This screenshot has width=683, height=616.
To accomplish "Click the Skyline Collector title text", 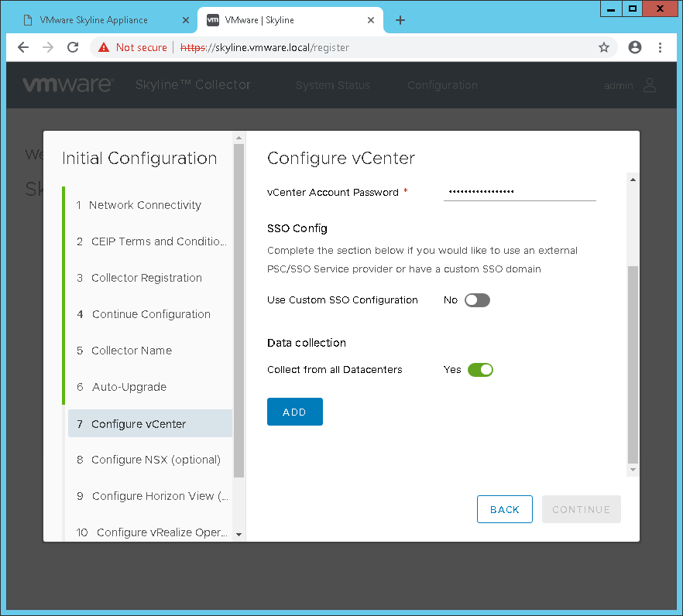I will [x=193, y=84].
